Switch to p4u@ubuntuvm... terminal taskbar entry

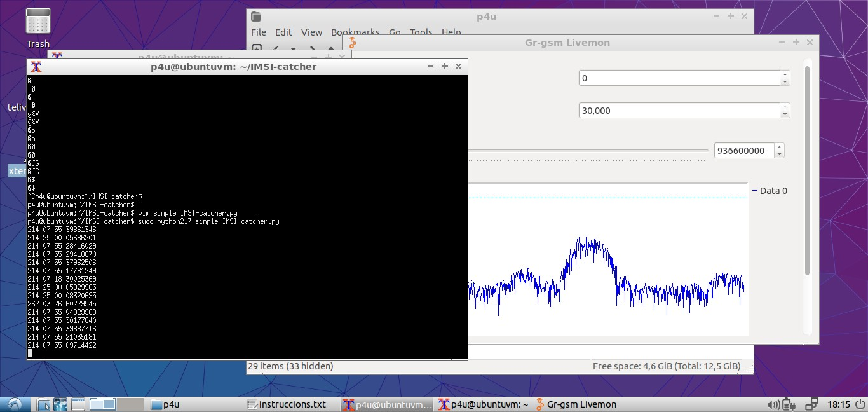tap(388, 404)
